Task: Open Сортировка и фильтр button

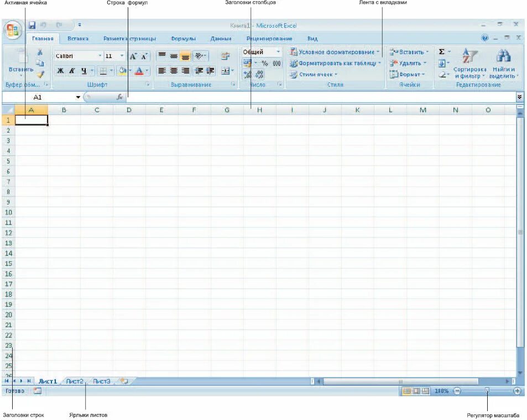Action: (469, 64)
